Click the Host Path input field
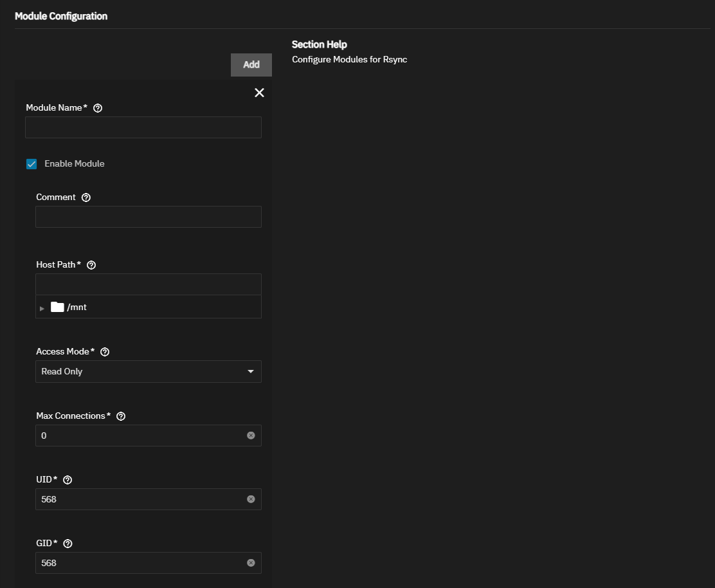Image resolution: width=715 pixels, height=588 pixels. [148, 284]
